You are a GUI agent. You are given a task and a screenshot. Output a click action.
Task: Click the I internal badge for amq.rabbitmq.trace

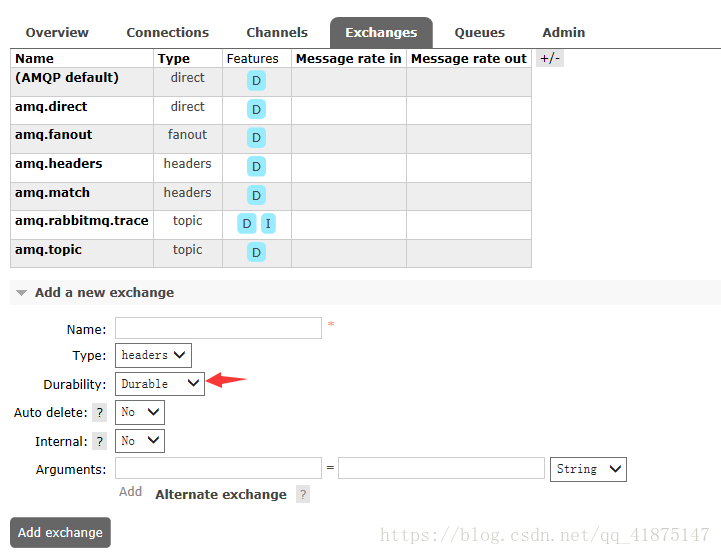(268, 224)
